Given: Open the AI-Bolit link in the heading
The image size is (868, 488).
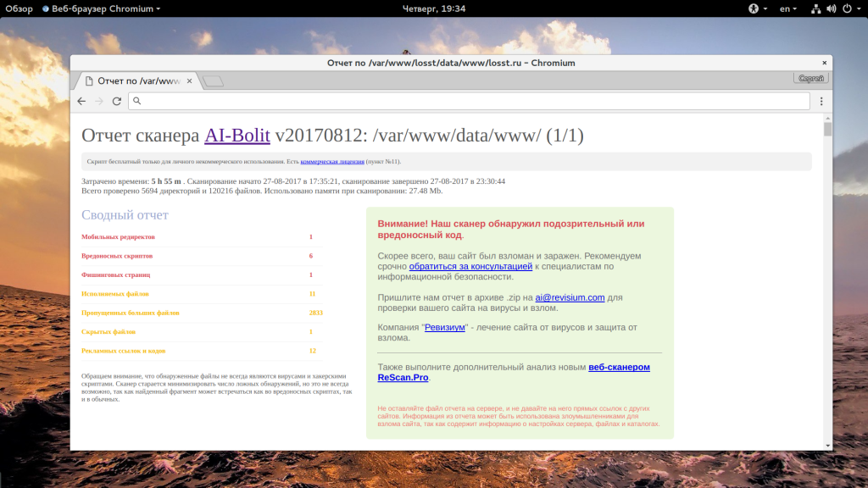Looking at the screenshot, I should [x=236, y=136].
